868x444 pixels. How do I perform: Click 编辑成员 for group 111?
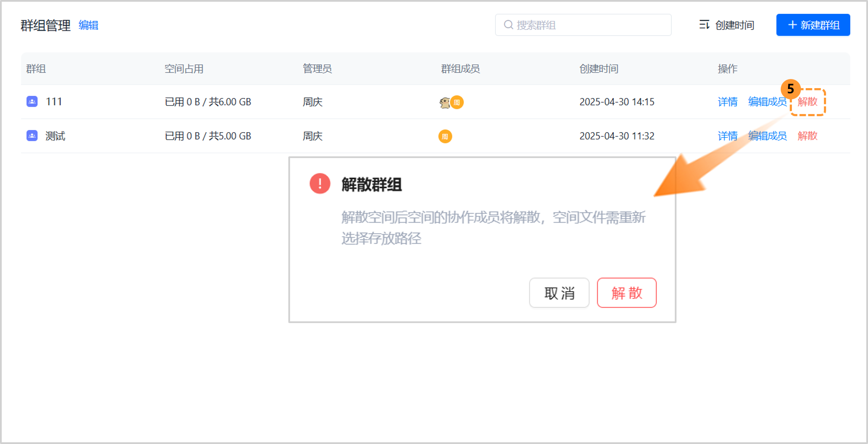click(x=767, y=101)
